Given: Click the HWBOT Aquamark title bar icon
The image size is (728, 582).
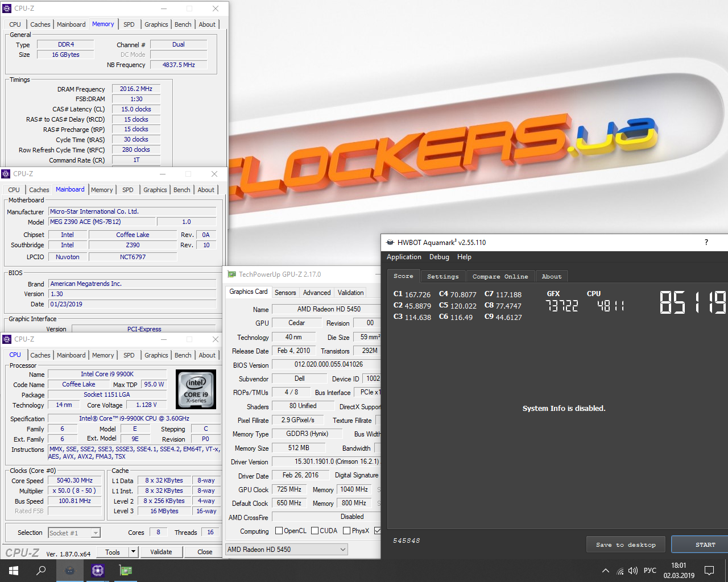Looking at the screenshot, I should [390, 242].
